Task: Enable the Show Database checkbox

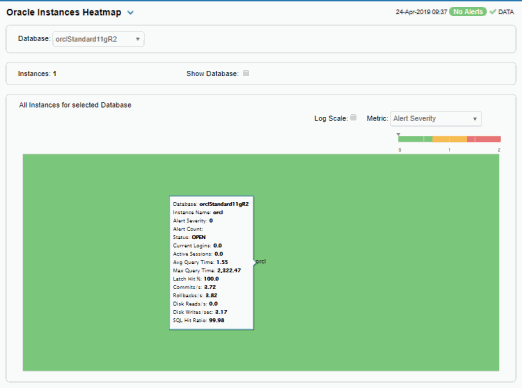Action: pyautogui.click(x=246, y=73)
